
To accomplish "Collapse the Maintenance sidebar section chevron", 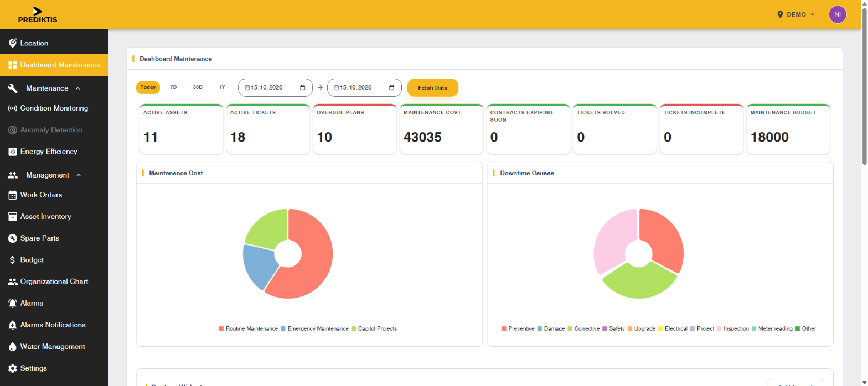I will pos(77,88).
